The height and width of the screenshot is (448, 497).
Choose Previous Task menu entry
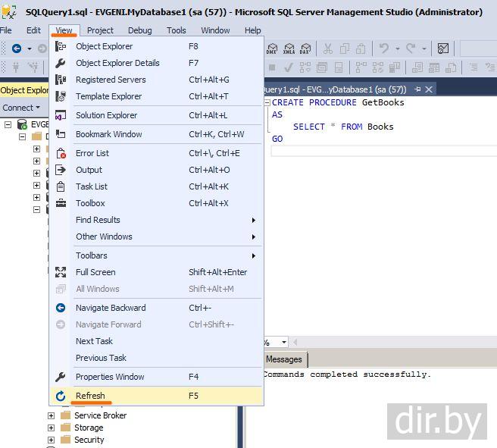[157, 358]
